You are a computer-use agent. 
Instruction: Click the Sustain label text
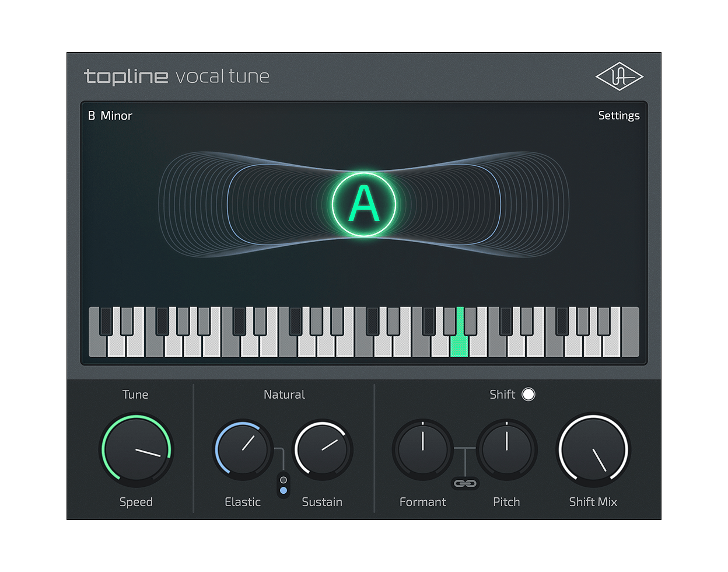click(x=322, y=502)
